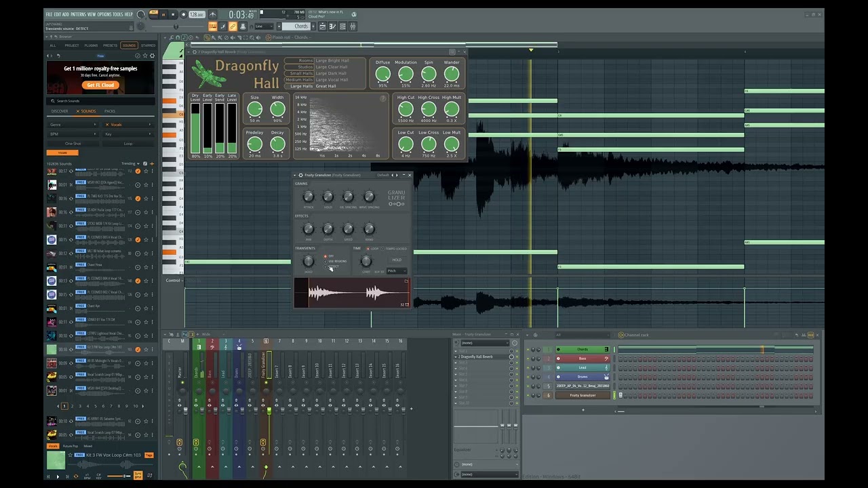
Task: Select the Lead channel button
Action: [583, 367]
